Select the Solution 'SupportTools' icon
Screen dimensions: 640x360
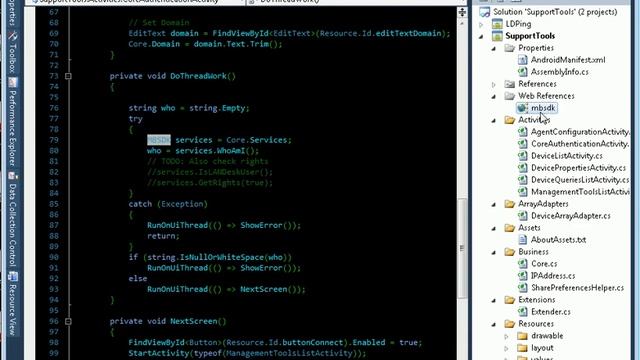tap(484, 12)
